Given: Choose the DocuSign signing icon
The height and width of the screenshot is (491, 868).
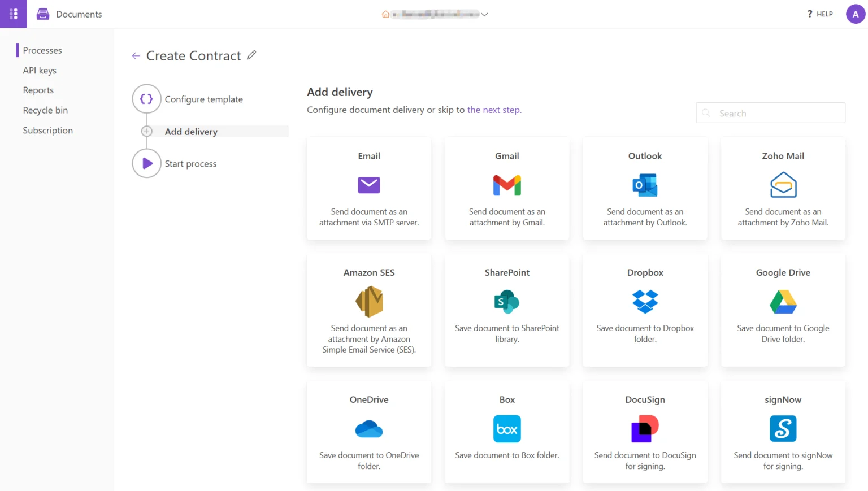Looking at the screenshot, I should (x=645, y=428).
